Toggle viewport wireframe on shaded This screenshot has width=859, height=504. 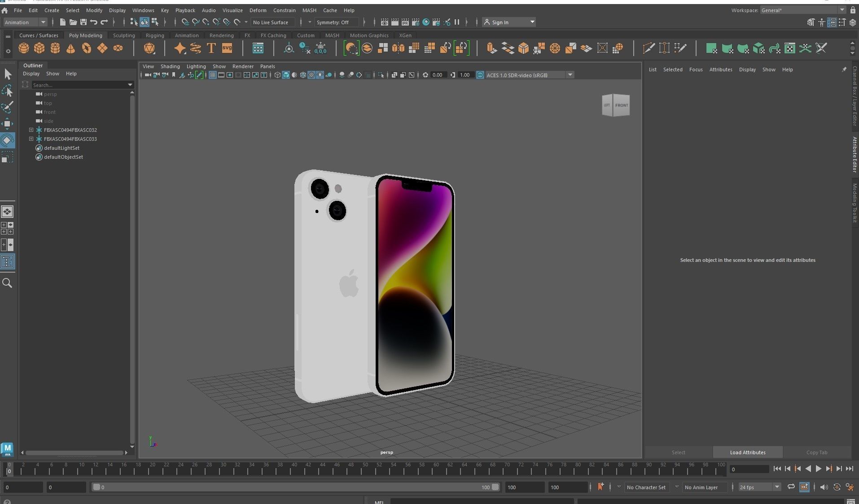pyautogui.click(x=303, y=75)
